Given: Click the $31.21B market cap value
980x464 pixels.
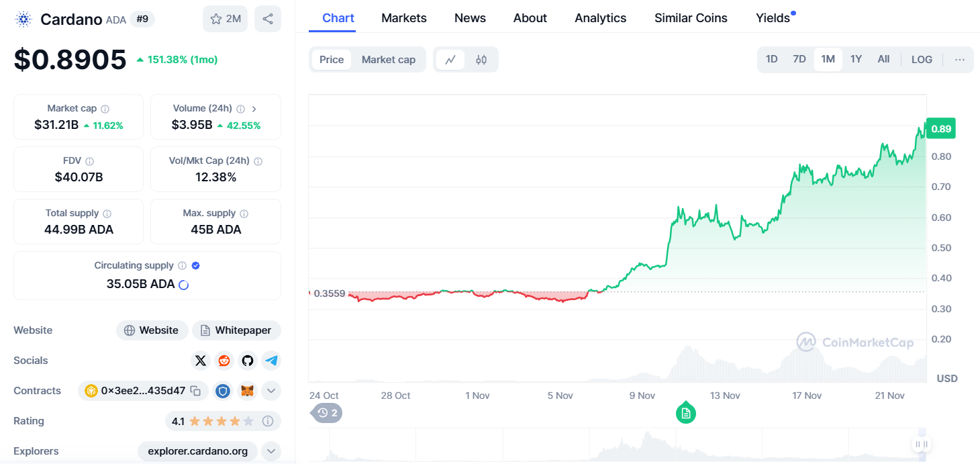Looking at the screenshot, I should [x=56, y=125].
